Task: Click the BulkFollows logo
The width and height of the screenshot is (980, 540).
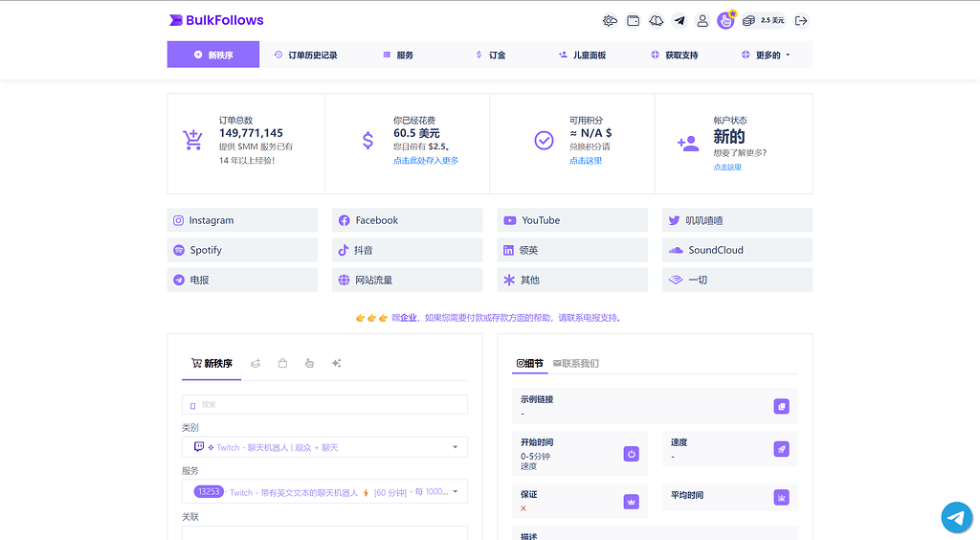Action: point(216,20)
